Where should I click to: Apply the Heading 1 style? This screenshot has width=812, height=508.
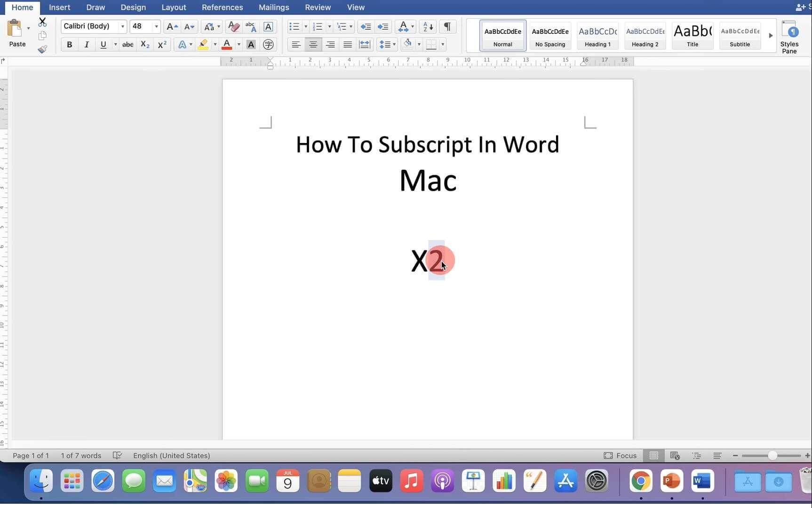597,36
